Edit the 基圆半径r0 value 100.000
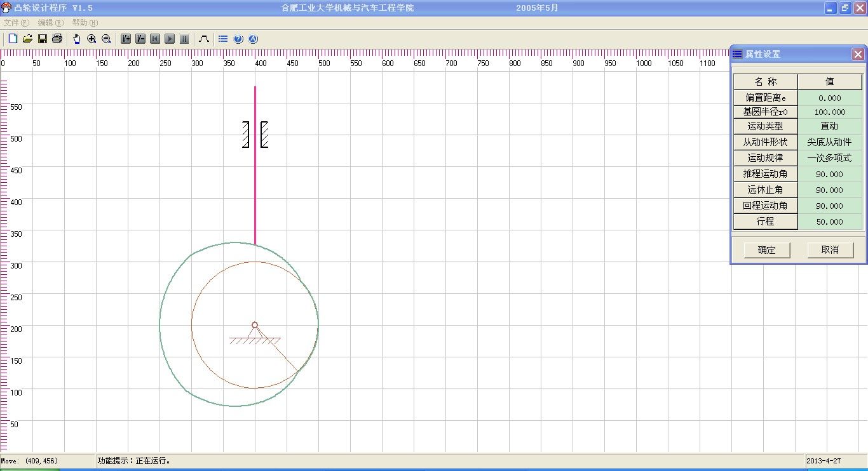Viewport: 868px width, 471px height. (830, 112)
